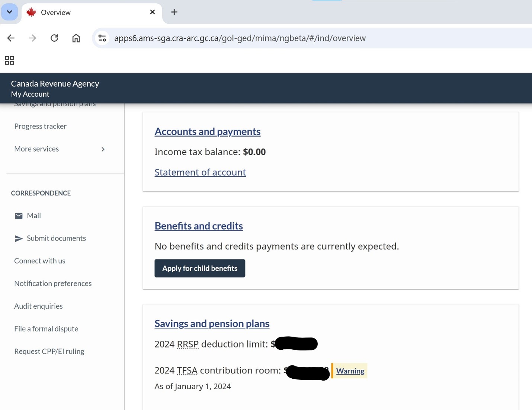This screenshot has width=532, height=410.
Task: Click the Income tax balance $0.00 value
Action: click(x=254, y=152)
